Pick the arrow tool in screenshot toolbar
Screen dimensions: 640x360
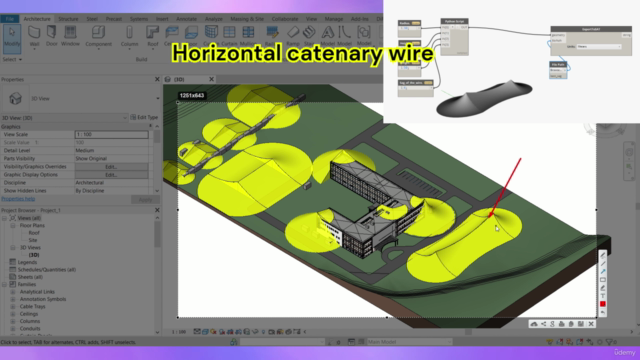pos(603,272)
